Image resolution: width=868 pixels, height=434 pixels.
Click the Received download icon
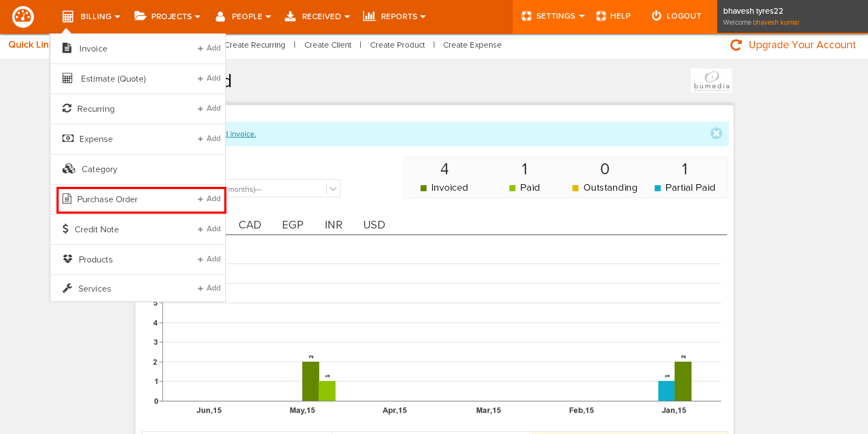click(x=290, y=16)
